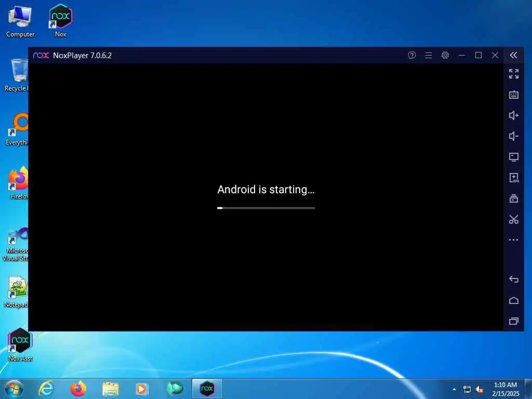Select the Nox Asst desktop shortcut

click(20, 345)
